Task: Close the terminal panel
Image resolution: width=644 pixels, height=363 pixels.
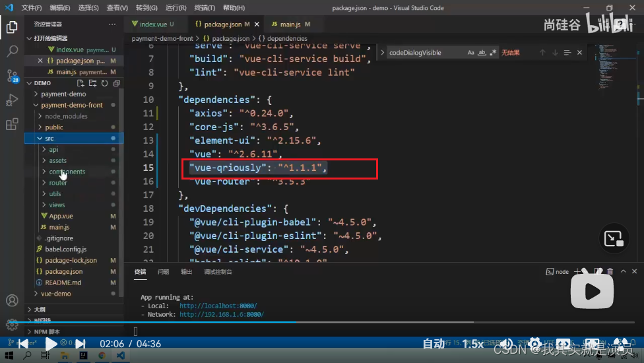Action: [635, 271]
